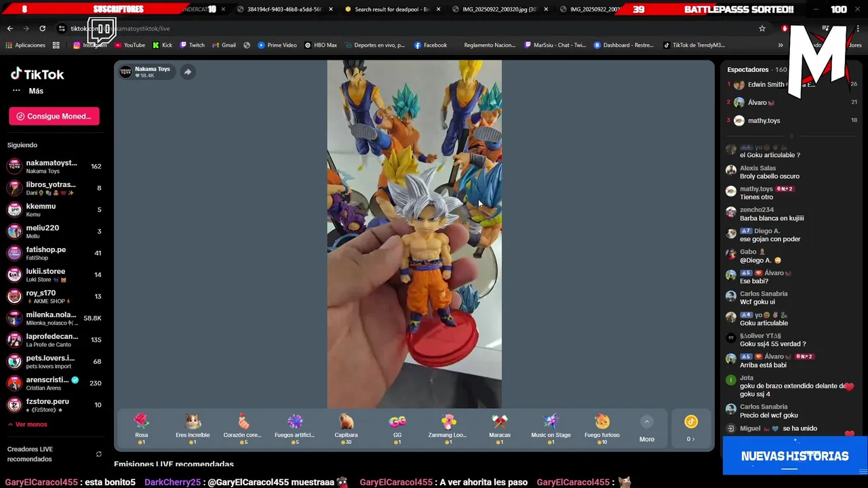The width and height of the screenshot is (868, 488).
Task: Open laprofedecan... live channel
Action: point(54,340)
